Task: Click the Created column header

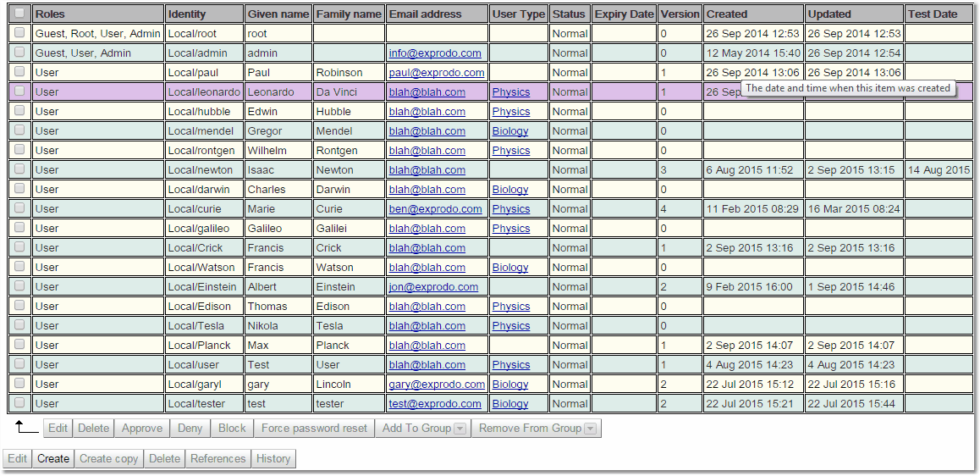Action: pyautogui.click(x=727, y=14)
